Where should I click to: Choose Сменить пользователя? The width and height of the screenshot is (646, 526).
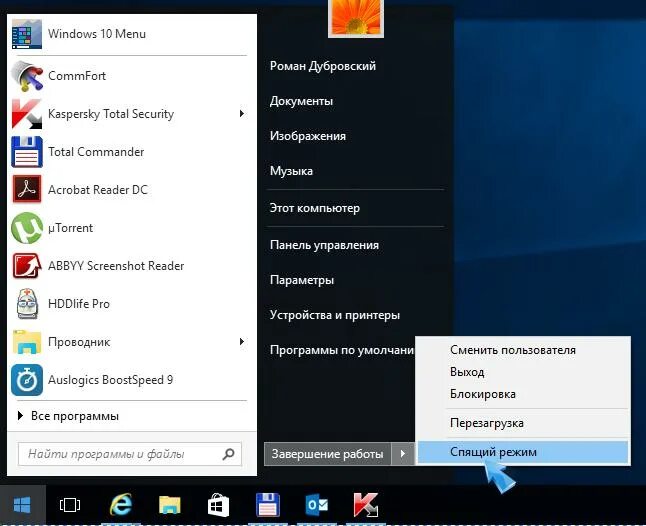pos(513,350)
